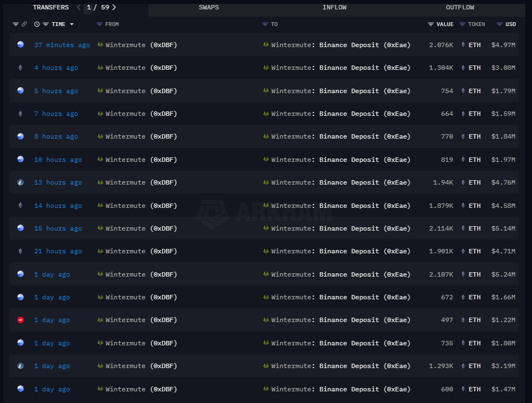Open the FROM column filter icon
The height and width of the screenshot is (403, 532).
[99, 24]
